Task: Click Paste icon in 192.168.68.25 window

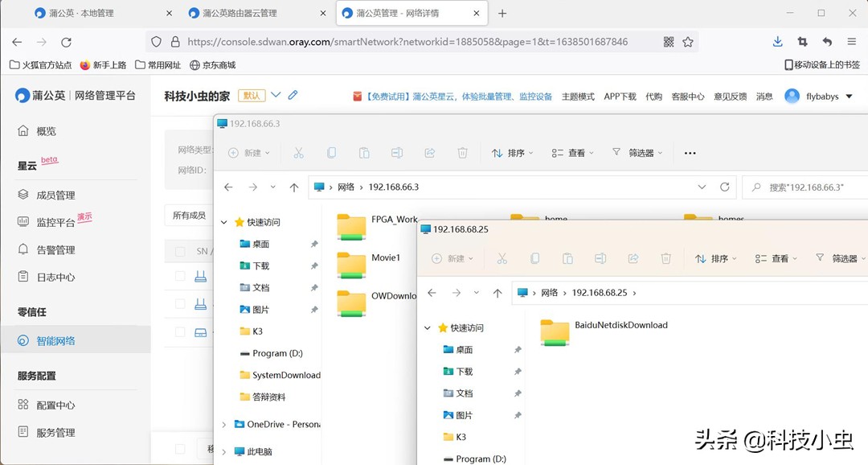Action: tap(567, 258)
